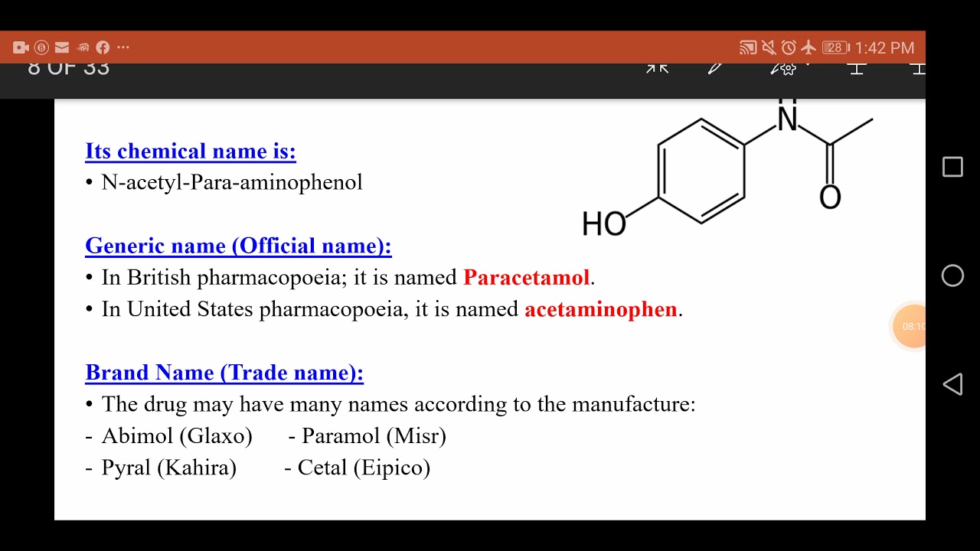Click the 'N-acetyl-Para-aminophenol' bullet text
This screenshot has width=980, height=551.
click(232, 182)
